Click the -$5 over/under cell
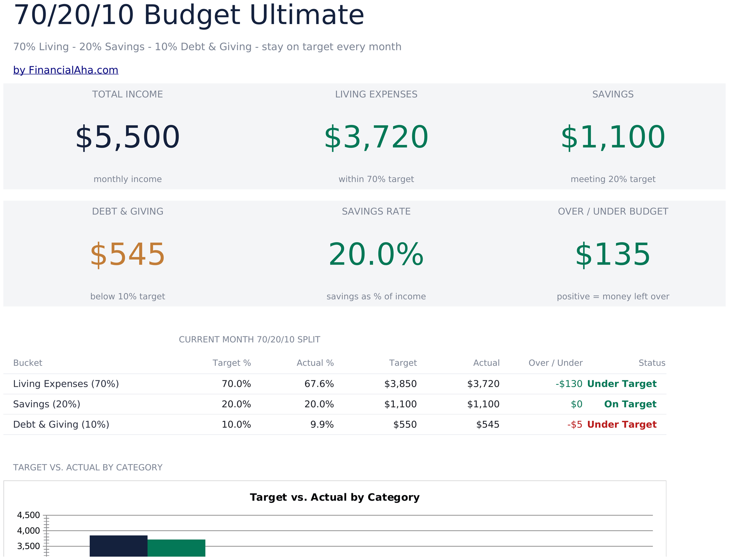Image resolution: width=729 pixels, height=560 pixels. click(575, 425)
